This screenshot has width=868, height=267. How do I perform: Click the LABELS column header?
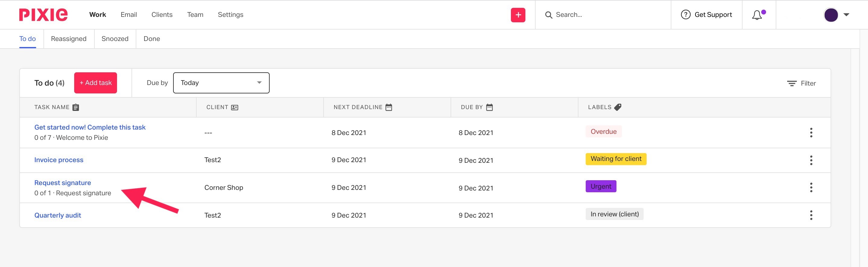coord(600,107)
